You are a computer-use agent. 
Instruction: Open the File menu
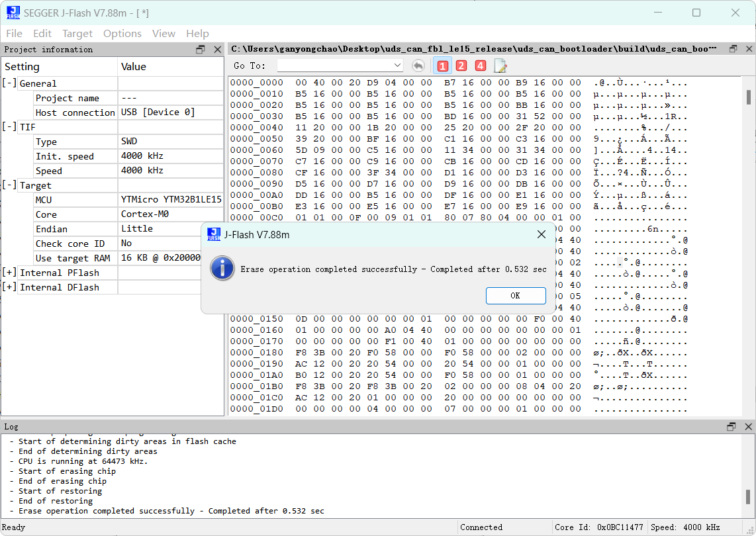click(14, 33)
